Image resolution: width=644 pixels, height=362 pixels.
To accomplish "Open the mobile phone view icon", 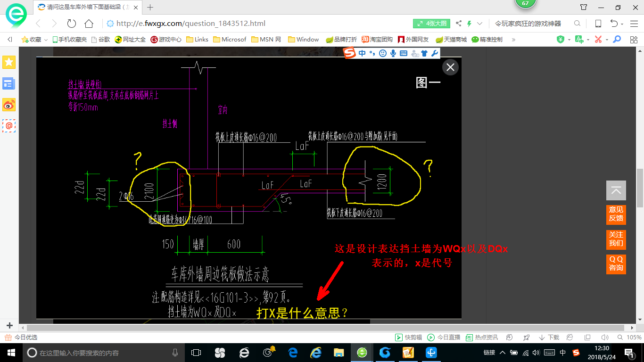I will [598, 24].
